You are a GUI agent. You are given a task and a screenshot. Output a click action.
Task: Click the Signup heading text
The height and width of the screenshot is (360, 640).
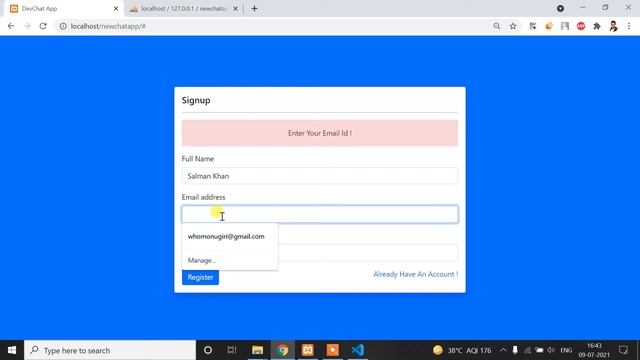pos(196,100)
